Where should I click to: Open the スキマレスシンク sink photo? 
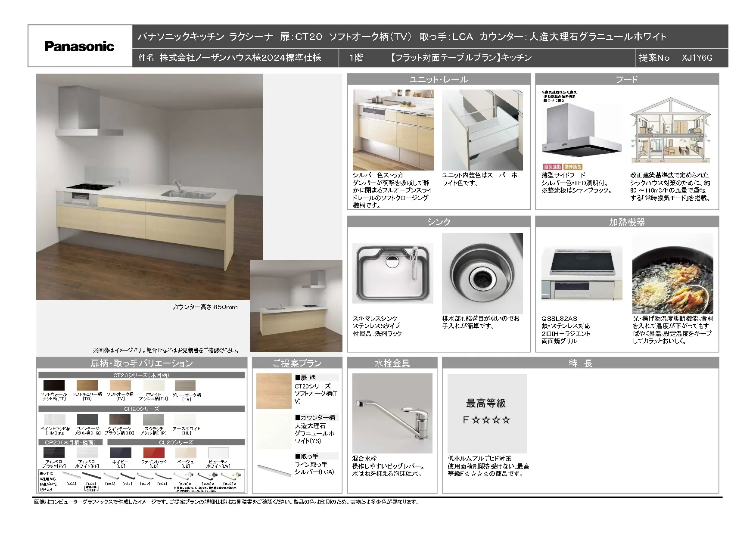click(393, 273)
